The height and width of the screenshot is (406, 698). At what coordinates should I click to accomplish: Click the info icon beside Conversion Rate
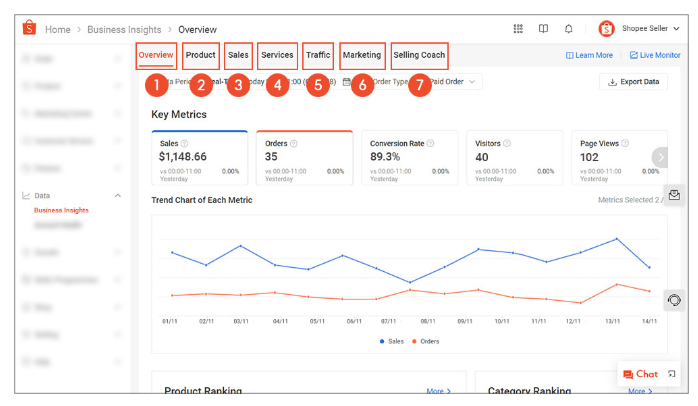point(430,144)
